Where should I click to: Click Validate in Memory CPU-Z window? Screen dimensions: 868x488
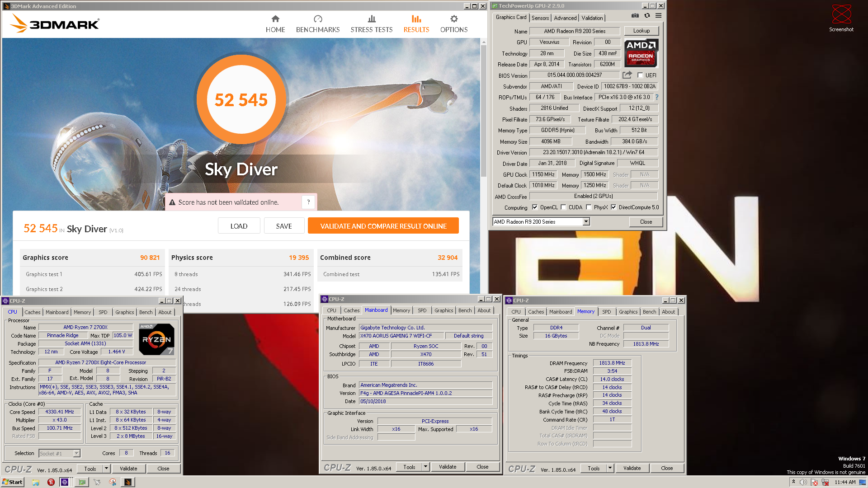coord(632,468)
